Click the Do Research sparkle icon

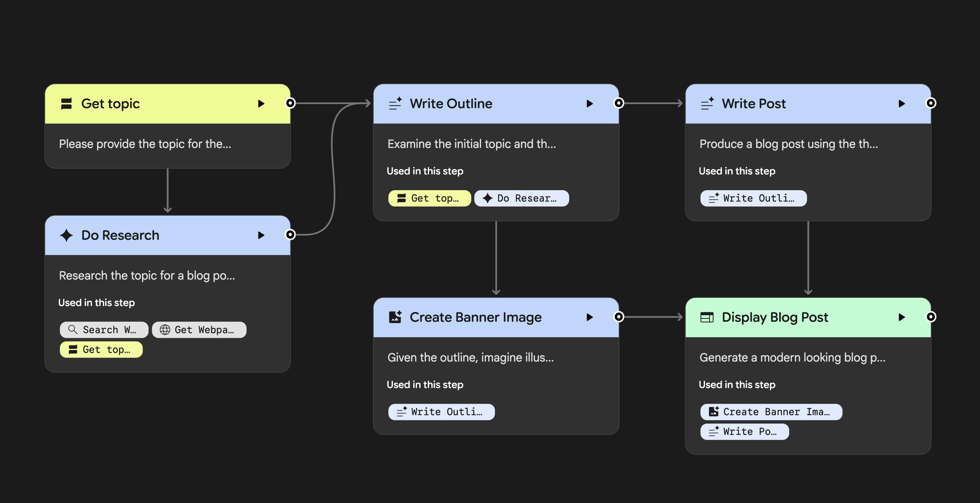67,235
